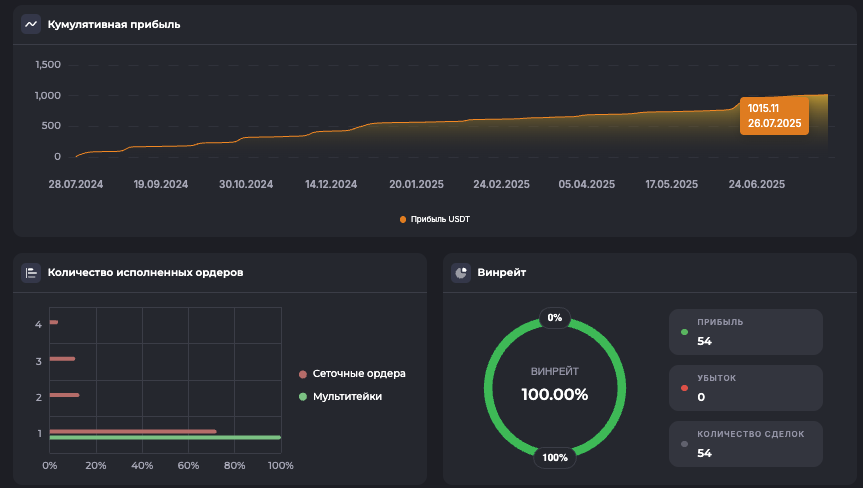Click the bar chart icon beside Количество исполненных ордеров
This screenshot has width=863, height=488.
click(x=31, y=272)
